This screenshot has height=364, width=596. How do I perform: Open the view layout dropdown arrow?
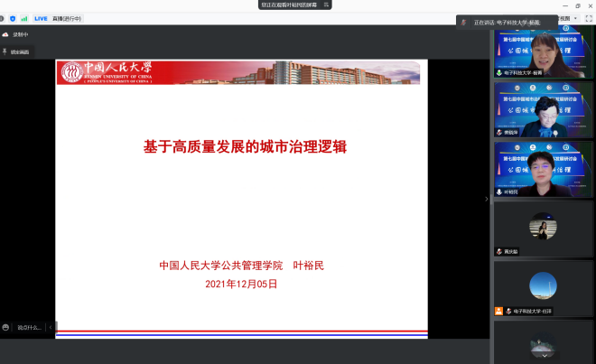(575, 18)
